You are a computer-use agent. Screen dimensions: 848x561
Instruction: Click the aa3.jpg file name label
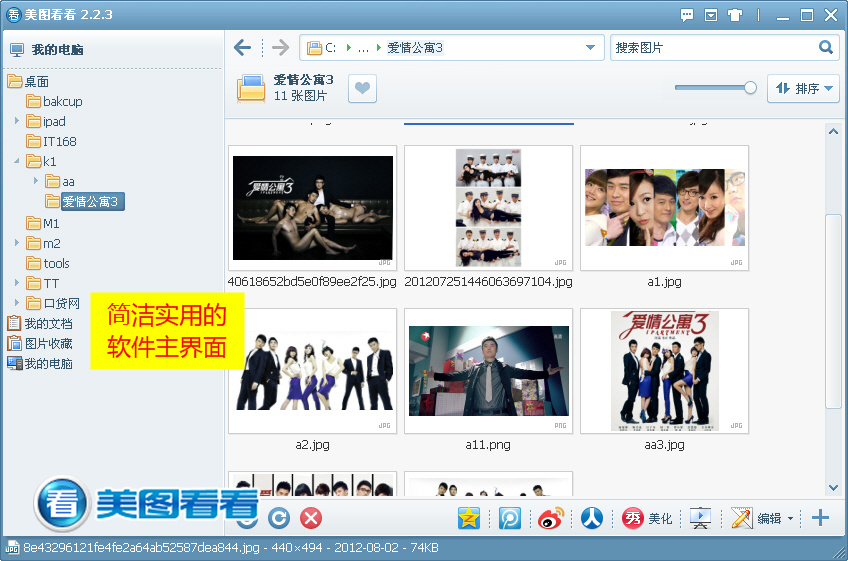pyautogui.click(x=664, y=445)
